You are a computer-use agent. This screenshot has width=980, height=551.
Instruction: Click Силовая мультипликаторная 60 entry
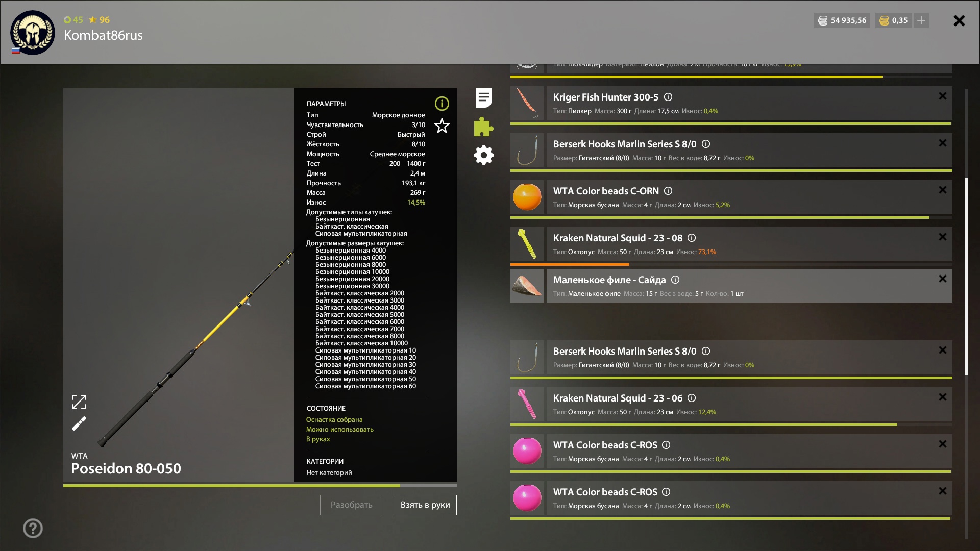(365, 386)
